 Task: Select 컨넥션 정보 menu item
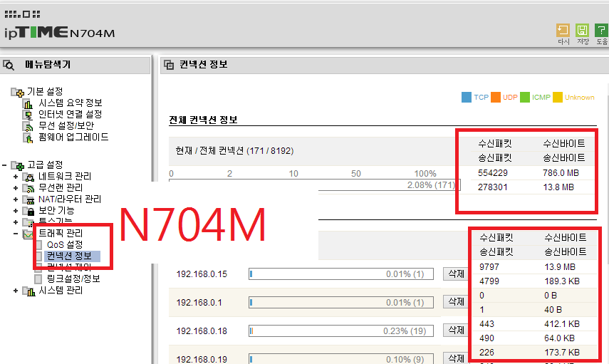(x=72, y=256)
